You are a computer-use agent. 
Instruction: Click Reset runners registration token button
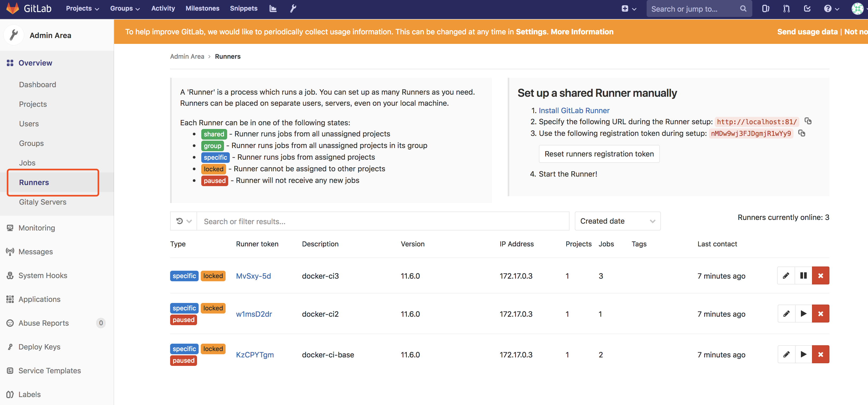(599, 154)
